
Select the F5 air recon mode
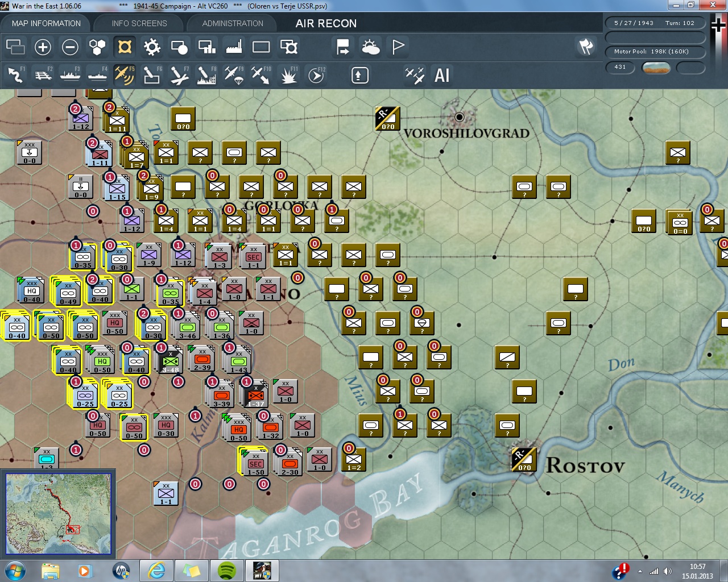(125, 75)
